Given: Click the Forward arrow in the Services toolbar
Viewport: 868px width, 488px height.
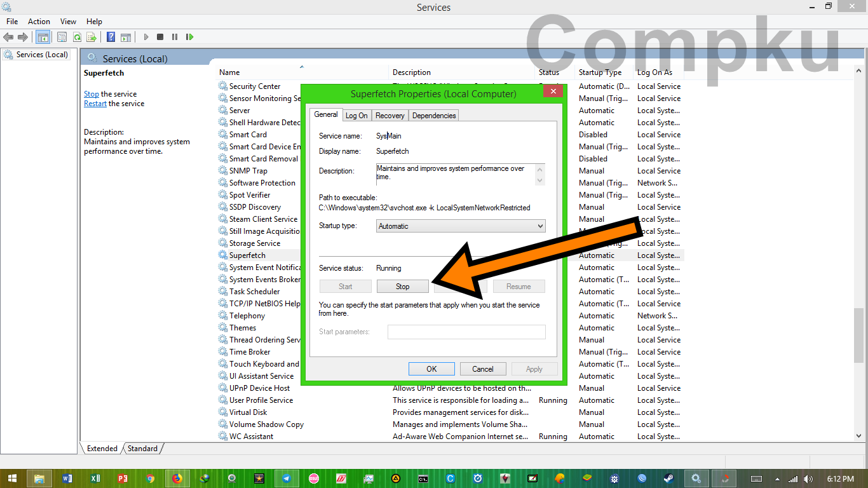Looking at the screenshot, I should coord(23,37).
